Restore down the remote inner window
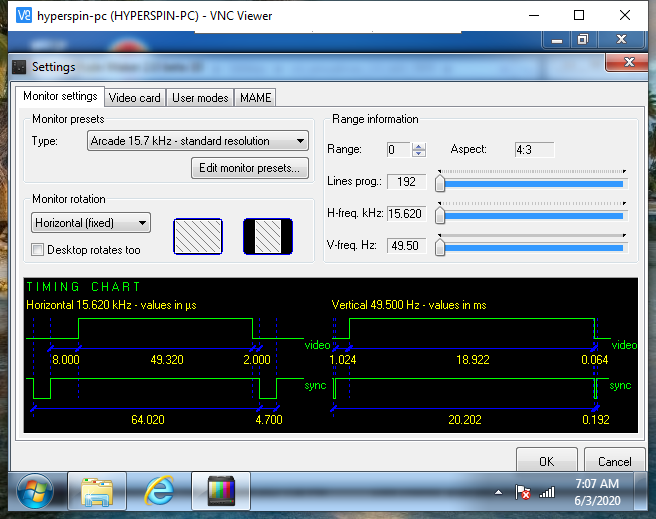The width and height of the screenshot is (656, 519). click(x=582, y=40)
